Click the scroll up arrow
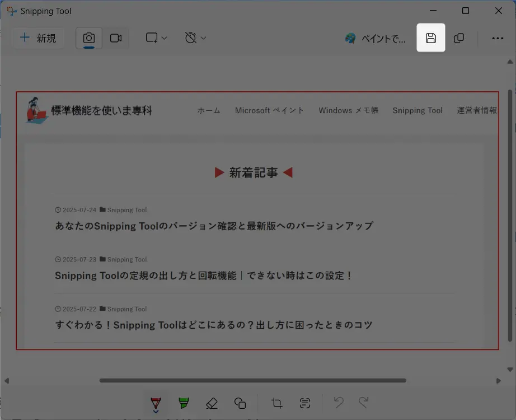This screenshot has width=516, height=420. 510,62
